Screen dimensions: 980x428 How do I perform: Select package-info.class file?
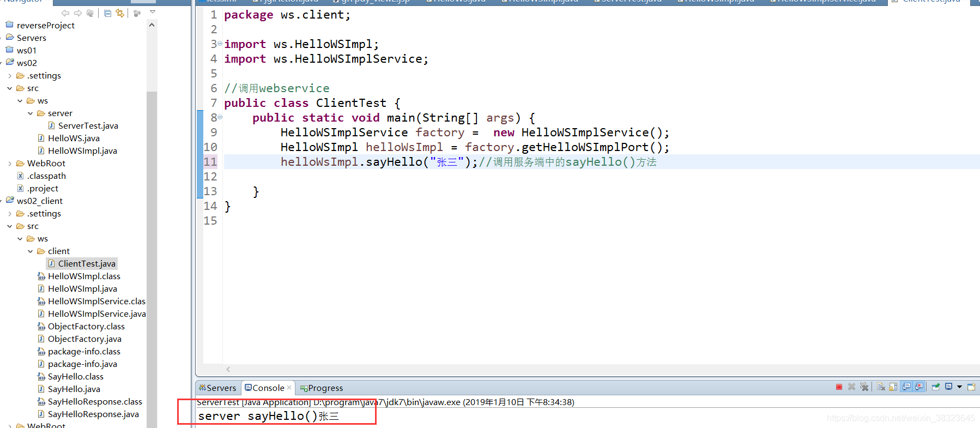79,352
